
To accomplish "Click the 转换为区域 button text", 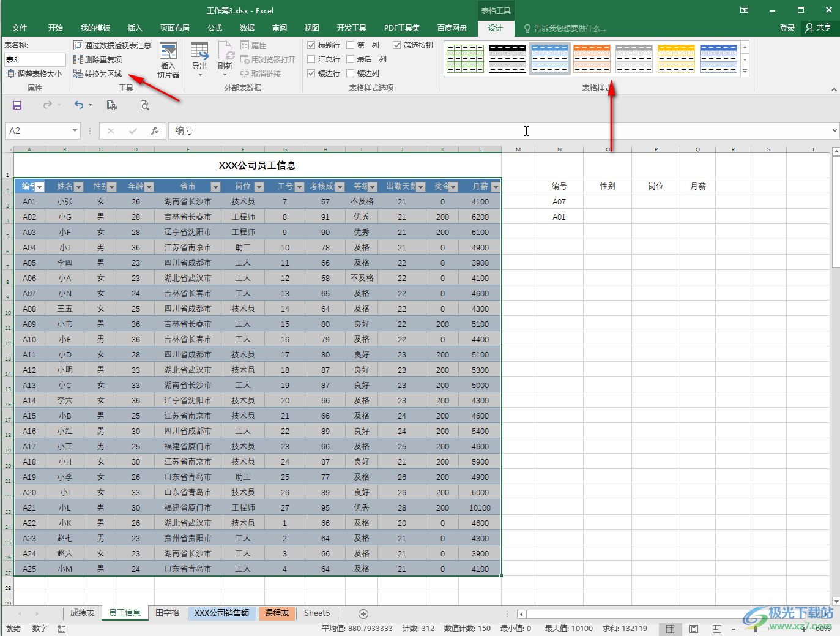I will pos(103,73).
